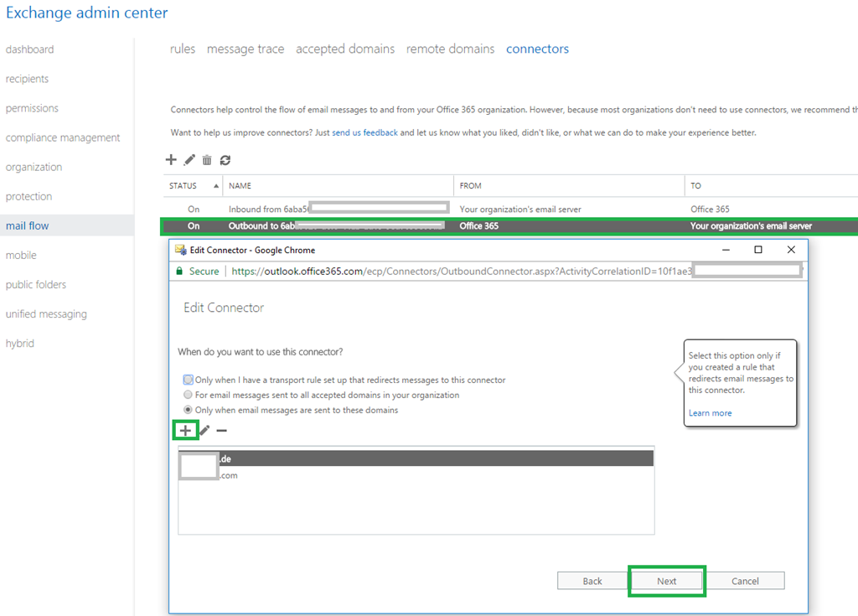The image size is (858, 616).
Task: Open the accepted domains tab
Action: (345, 49)
